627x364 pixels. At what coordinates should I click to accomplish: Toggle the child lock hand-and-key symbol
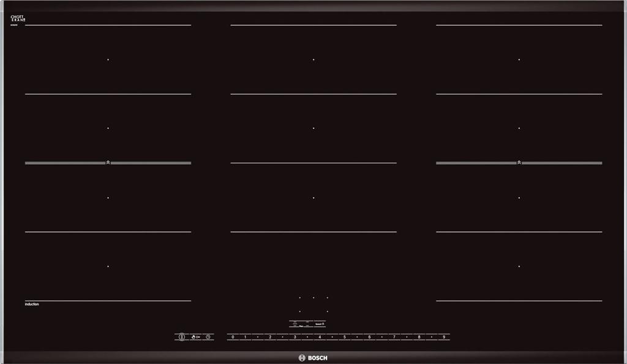click(195, 337)
